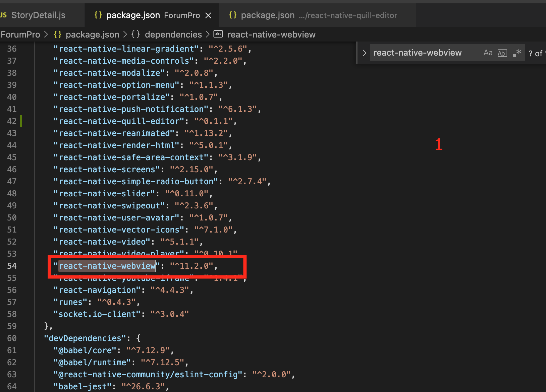
Task: Click the "react-native-slider" key
Action: pos(105,193)
